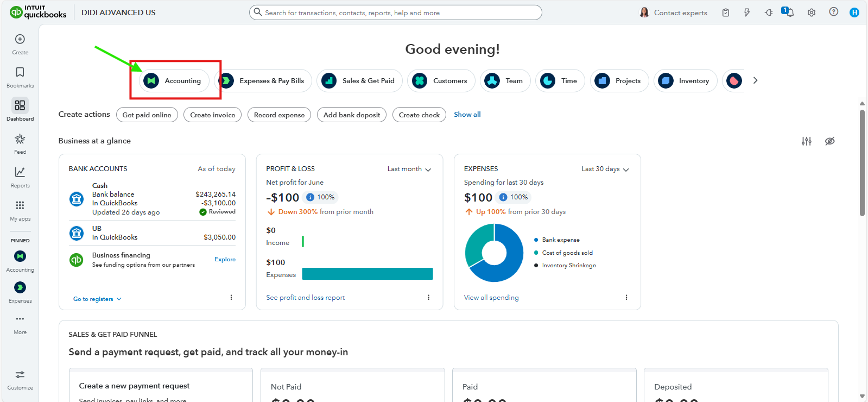Go to Dashboard in the sidebar
The image size is (868, 402).
click(x=20, y=110)
